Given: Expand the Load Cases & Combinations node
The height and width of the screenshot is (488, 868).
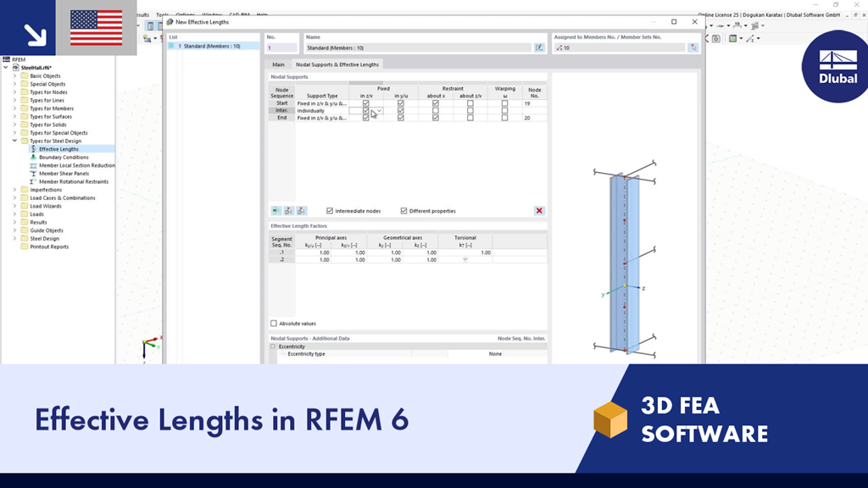Looking at the screenshot, I should pyautogui.click(x=15, y=198).
